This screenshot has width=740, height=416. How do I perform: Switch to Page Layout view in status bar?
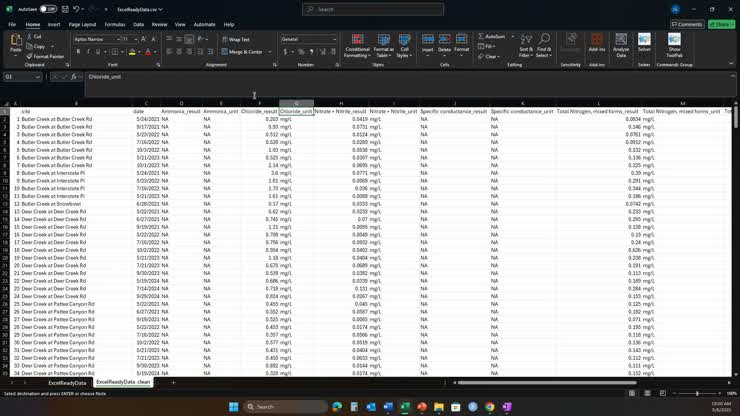point(647,393)
